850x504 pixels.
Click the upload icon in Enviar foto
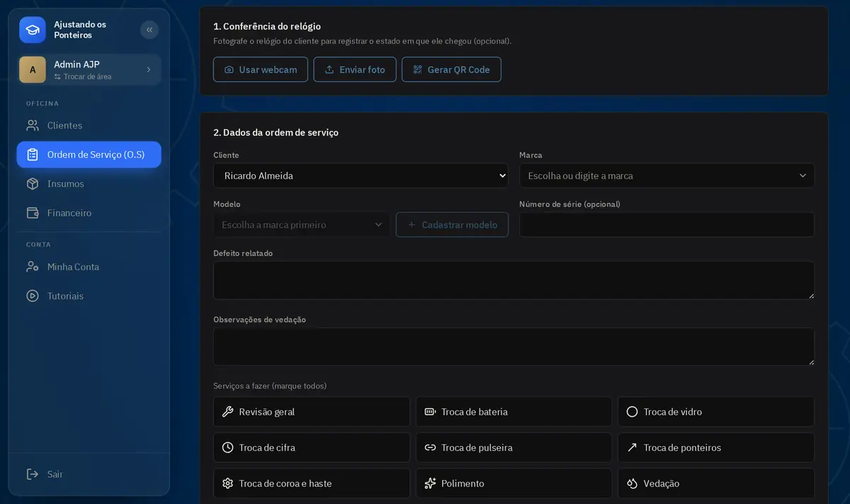point(329,69)
